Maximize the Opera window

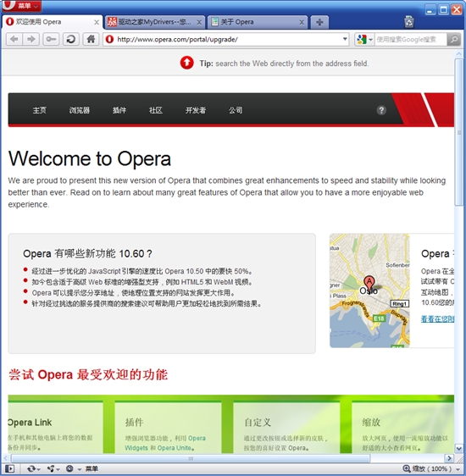[443, 9]
